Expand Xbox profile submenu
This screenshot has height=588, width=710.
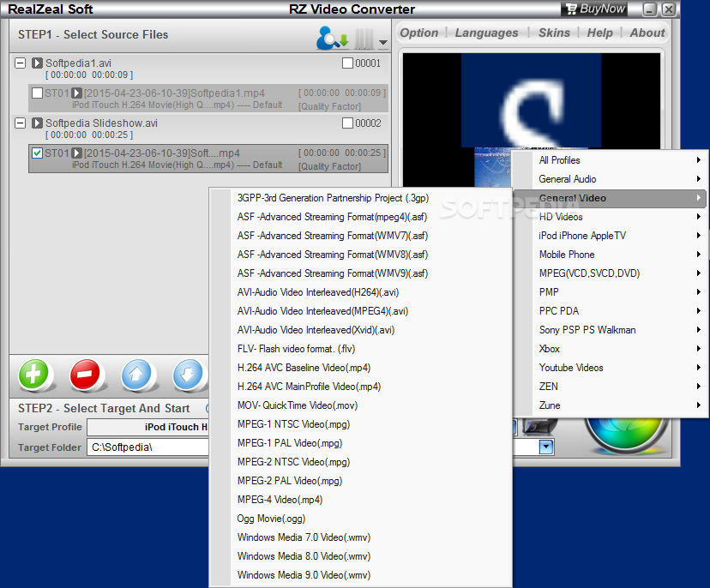(x=610, y=349)
